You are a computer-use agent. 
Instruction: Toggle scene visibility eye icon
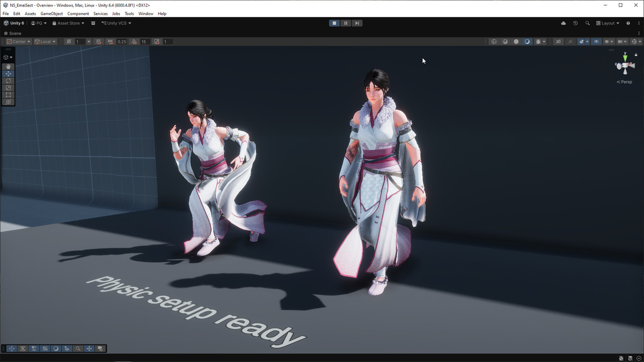click(x=596, y=42)
